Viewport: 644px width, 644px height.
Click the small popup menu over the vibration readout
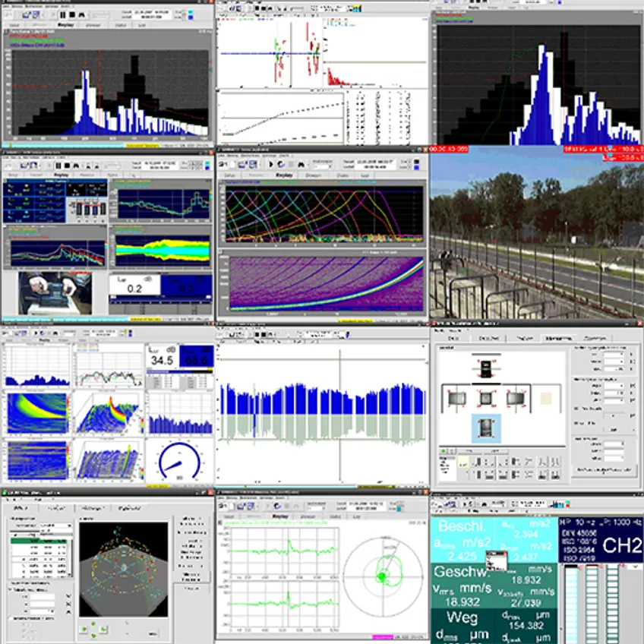click(497, 560)
